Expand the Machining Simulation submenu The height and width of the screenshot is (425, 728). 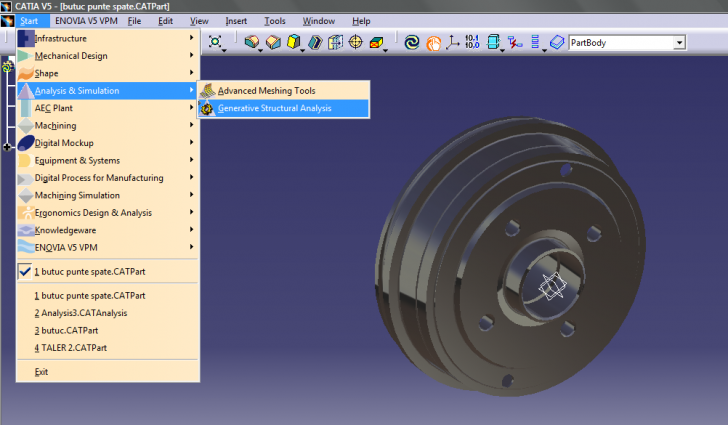[108, 195]
